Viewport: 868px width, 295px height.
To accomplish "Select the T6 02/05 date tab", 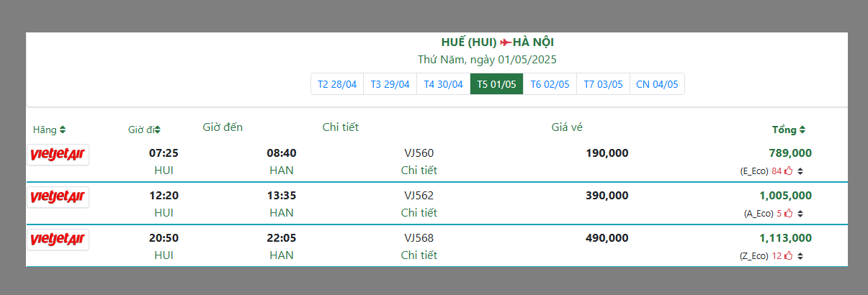I will [x=550, y=84].
